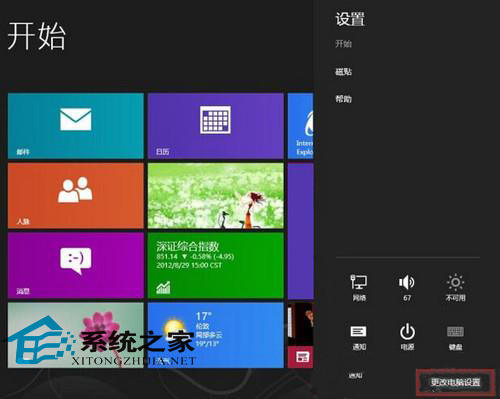500x399 pixels.
Task: Open 更改电脑设置 change PC settings link
Action: (x=455, y=382)
